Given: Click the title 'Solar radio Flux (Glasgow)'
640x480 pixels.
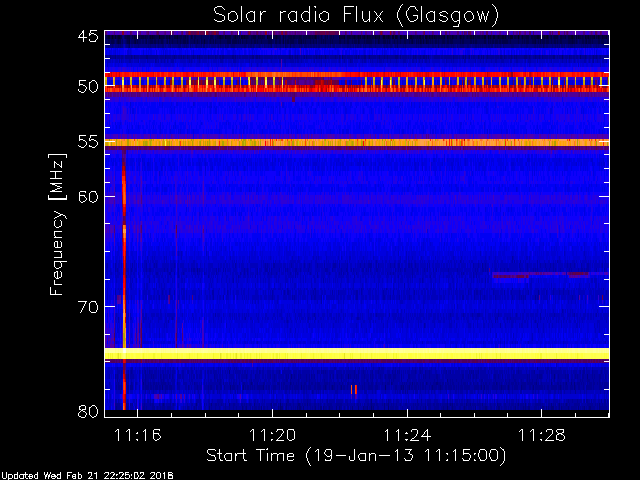Looking at the screenshot, I should click(356, 16).
